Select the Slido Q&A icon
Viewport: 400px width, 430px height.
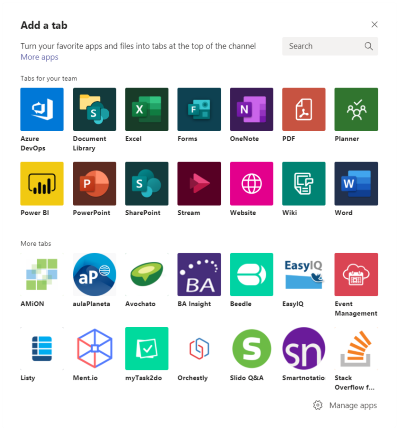click(251, 348)
